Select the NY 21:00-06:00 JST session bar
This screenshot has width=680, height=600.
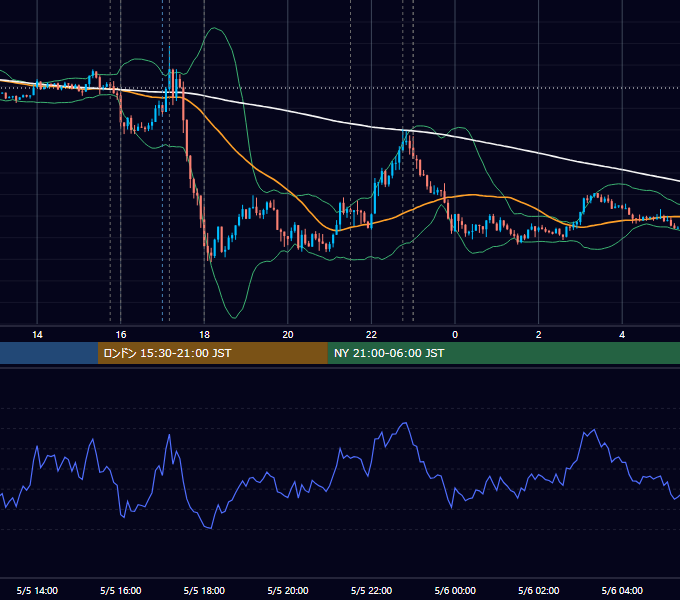point(503,353)
